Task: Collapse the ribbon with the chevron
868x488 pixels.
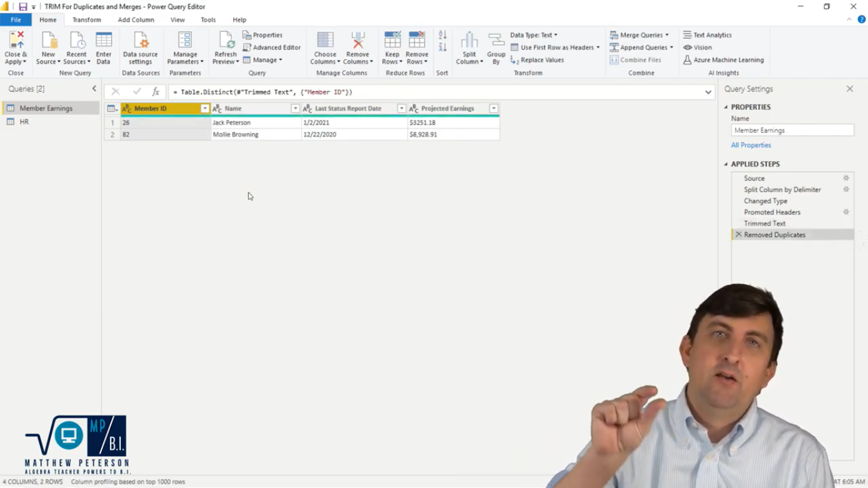Action: click(850, 20)
